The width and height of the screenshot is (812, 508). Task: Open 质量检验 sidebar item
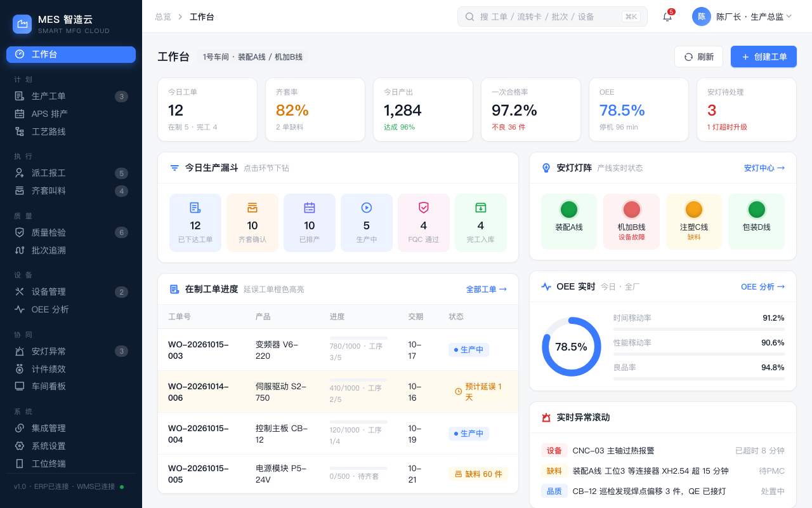[x=71, y=232]
